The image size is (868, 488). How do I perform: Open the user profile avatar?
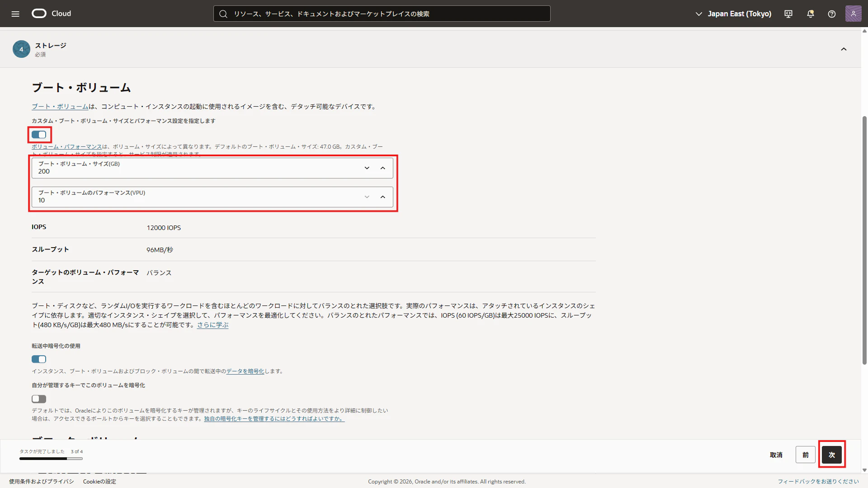854,14
